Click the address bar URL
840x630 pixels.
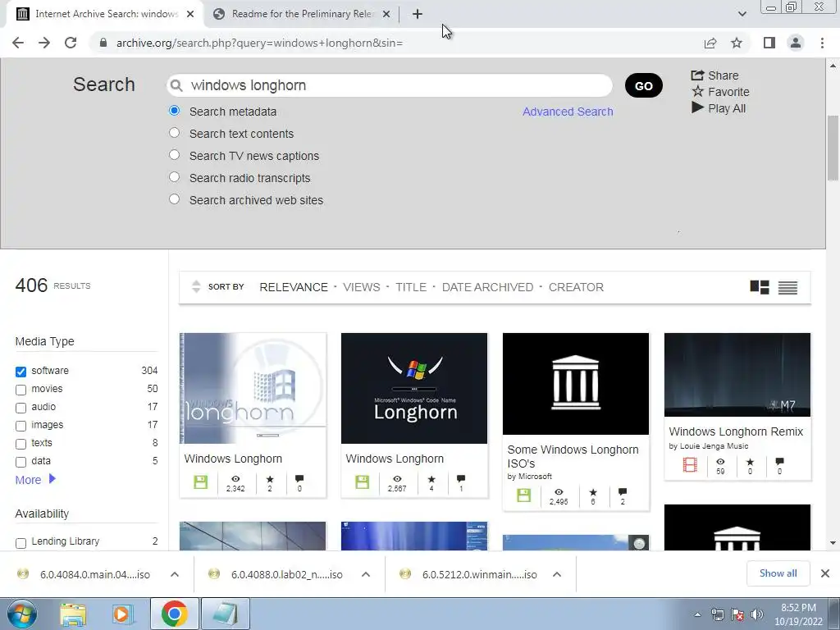point(259,43)
